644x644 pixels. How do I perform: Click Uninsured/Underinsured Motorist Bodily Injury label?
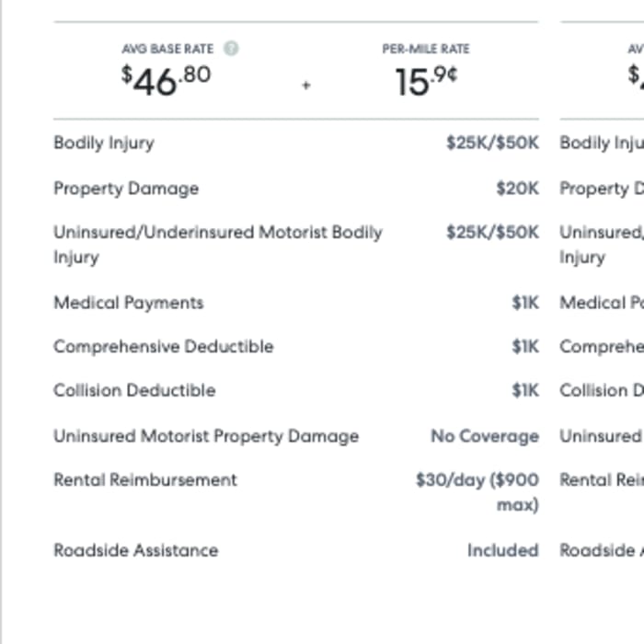(x=218, y=245)
